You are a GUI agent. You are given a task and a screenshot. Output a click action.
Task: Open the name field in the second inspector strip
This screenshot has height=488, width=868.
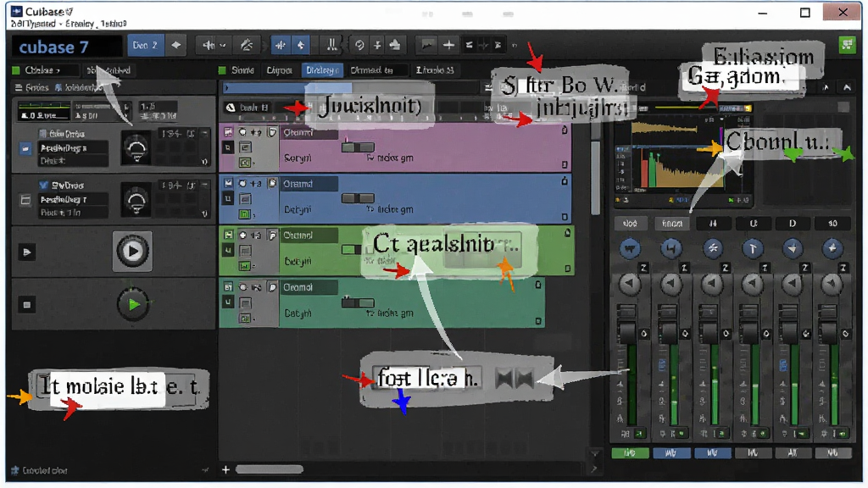tap(73, 200)
